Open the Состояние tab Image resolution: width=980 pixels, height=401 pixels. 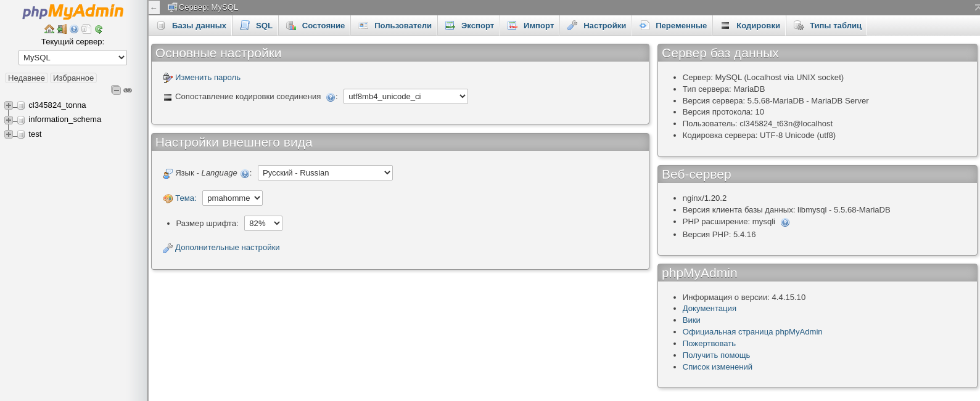tap(315, 25)
